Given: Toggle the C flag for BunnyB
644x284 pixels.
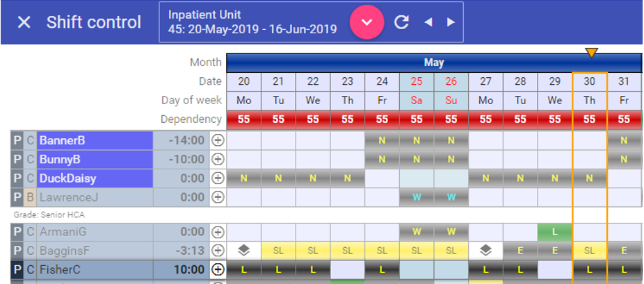Looking at the screenshot, I should click(30, 160).
